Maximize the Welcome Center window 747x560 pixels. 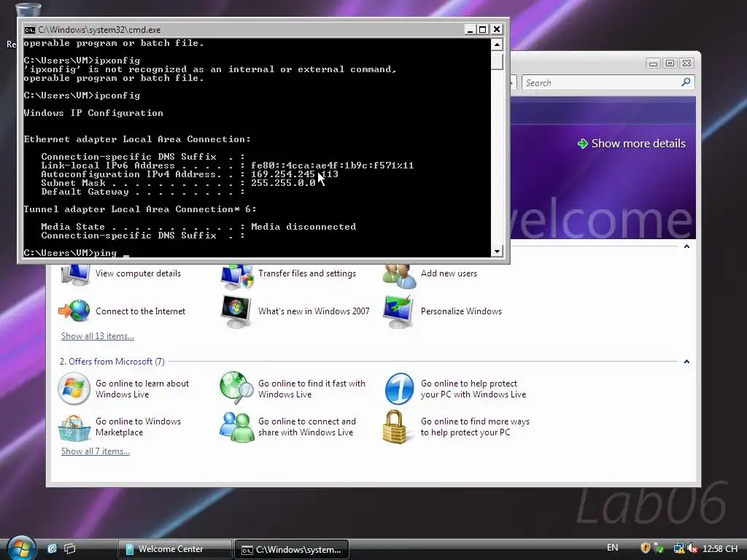tap(670, 63)
